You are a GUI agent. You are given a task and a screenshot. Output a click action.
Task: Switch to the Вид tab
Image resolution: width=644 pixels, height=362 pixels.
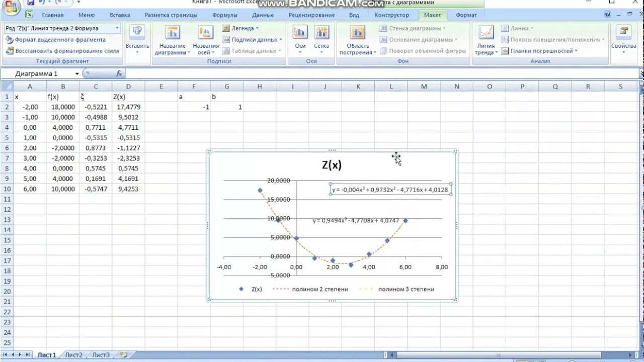pyautogui.click(x=354, y=15)
